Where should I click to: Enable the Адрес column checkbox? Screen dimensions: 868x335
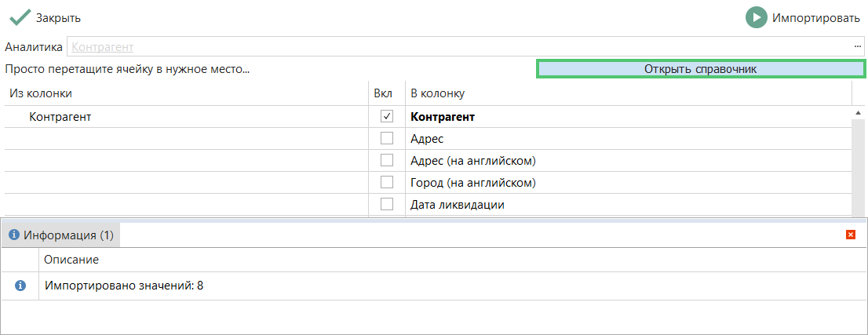[x=386, y=139]
